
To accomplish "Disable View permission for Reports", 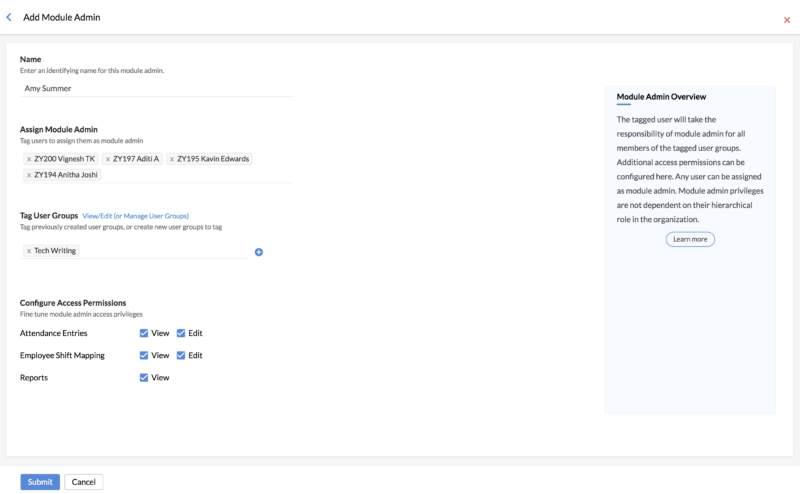I will click(144, 378).
